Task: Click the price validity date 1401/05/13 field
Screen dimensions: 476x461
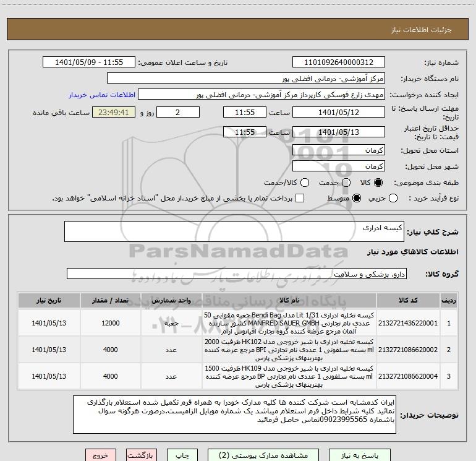Action: [x=339, y=132]
